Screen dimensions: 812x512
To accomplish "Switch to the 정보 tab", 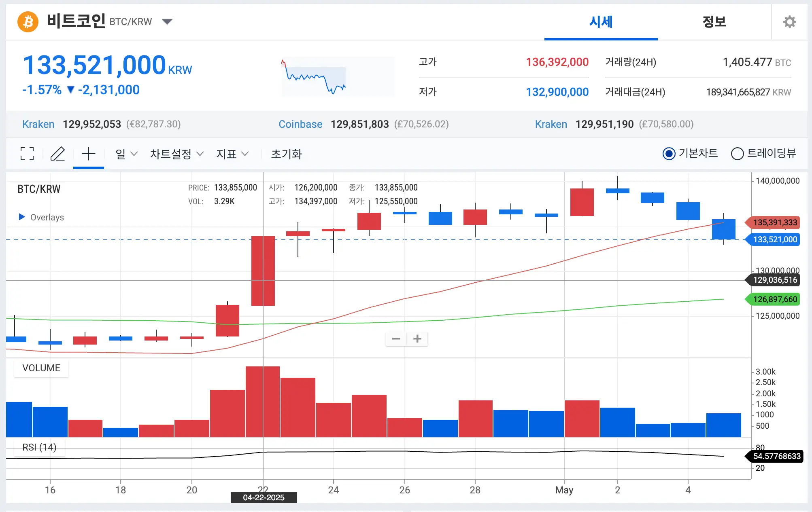I will (714, 22).
